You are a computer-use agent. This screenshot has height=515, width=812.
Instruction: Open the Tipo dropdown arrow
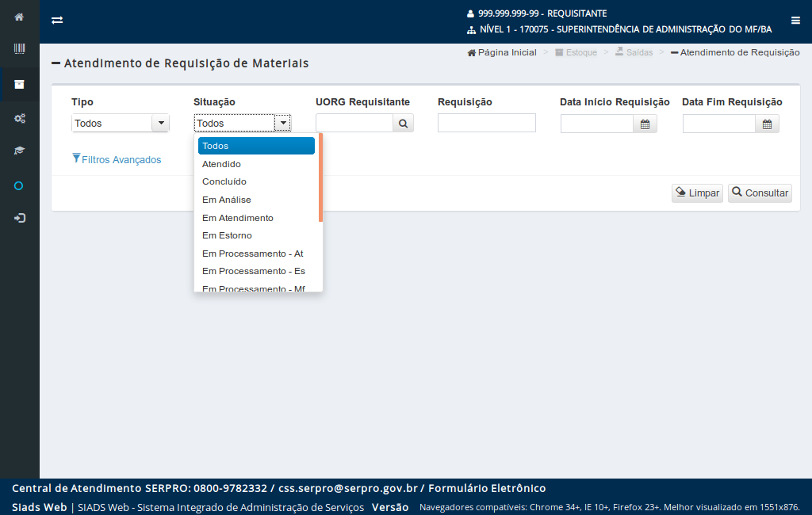tap(160, 123)
